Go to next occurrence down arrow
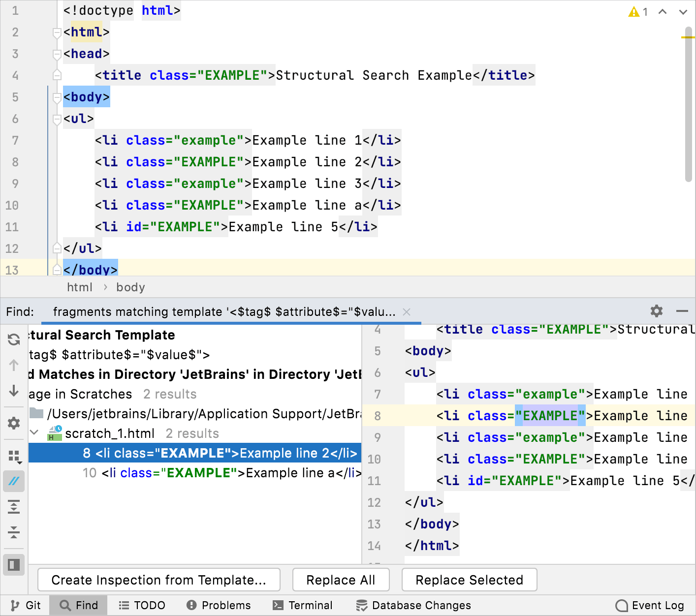The width and height of the screenshot is (696, 616). [14, 391]
